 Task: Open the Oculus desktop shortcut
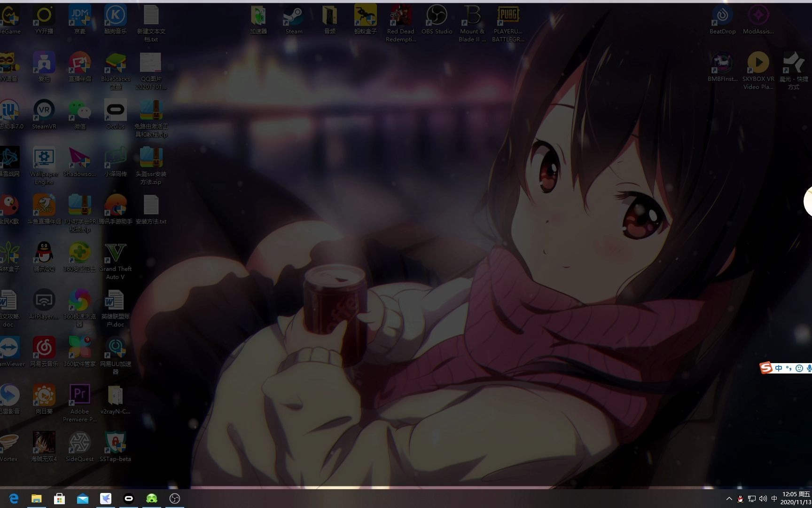click(x=116, y=115)
